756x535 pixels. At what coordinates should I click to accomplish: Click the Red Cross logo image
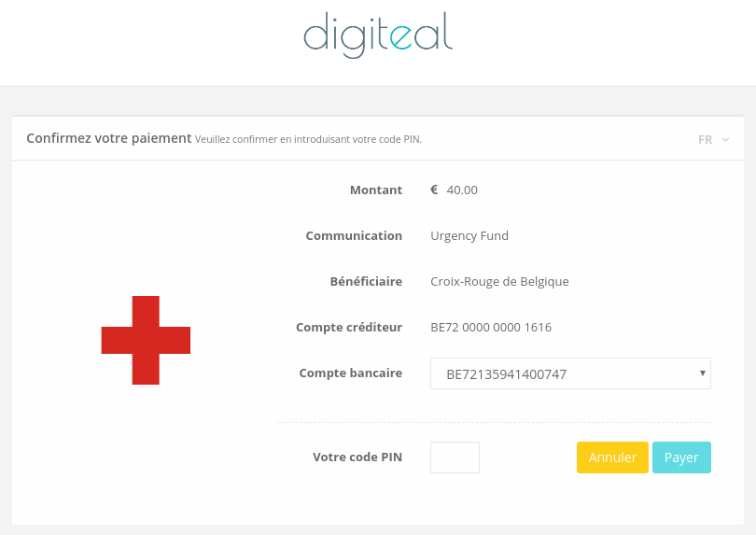(146, 340)
